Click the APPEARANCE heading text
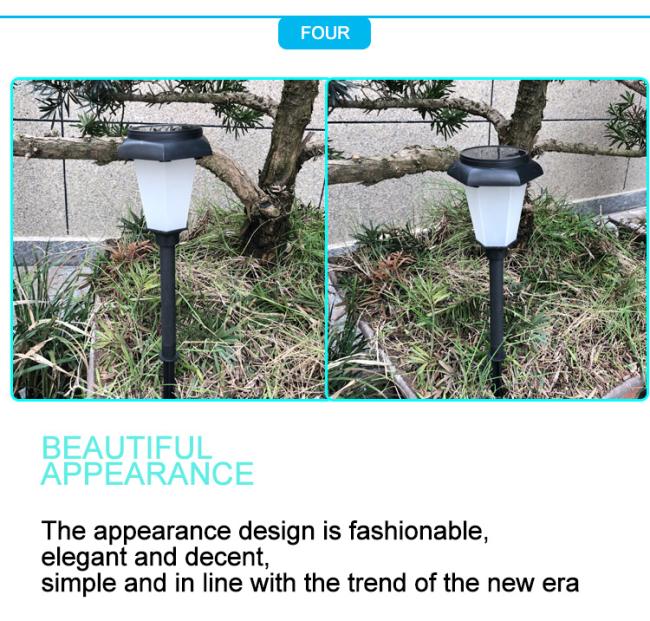650x621 pixels. coord(148,473)
